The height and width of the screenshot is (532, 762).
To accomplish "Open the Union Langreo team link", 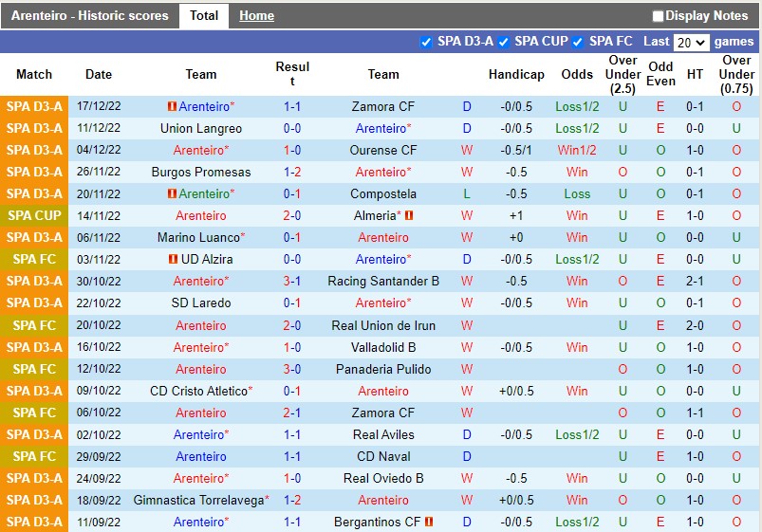I will (201, 128).
